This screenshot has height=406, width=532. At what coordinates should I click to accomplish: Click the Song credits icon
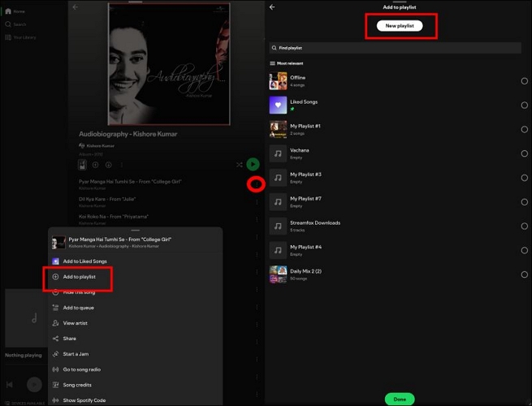click(x=55, y=385)
